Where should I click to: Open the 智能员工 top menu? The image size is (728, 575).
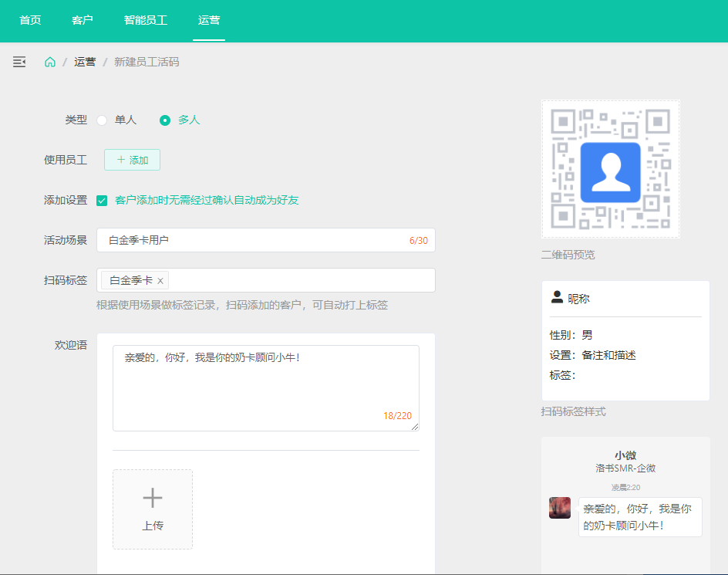tap(145, 20)
